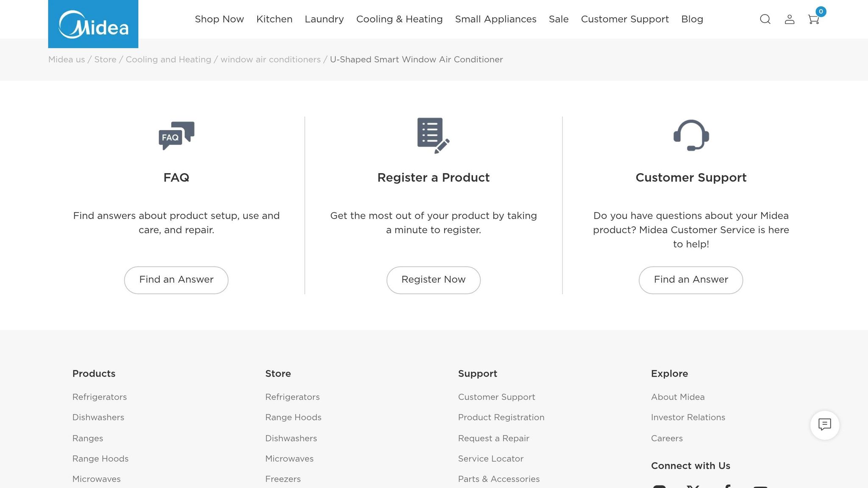868x488 pixels.
Task: Open Range Hoods under Store footer
Action: pyautogui.click(x=293, y=418)
